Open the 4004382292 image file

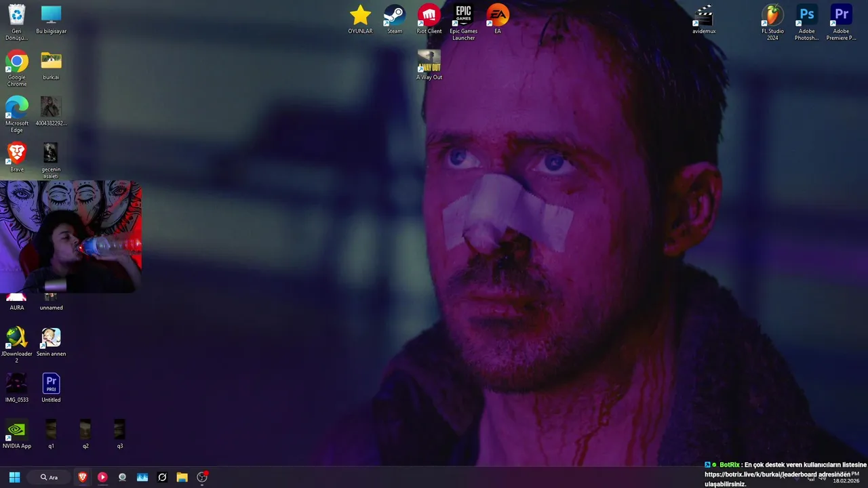pyautogui.click(x=51, y=112)
